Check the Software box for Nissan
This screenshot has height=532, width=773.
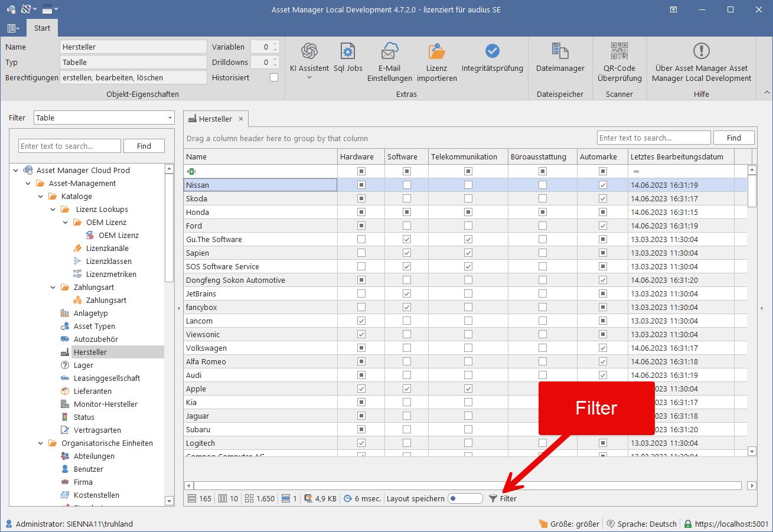pyautogui.click(x=407, y=185)
